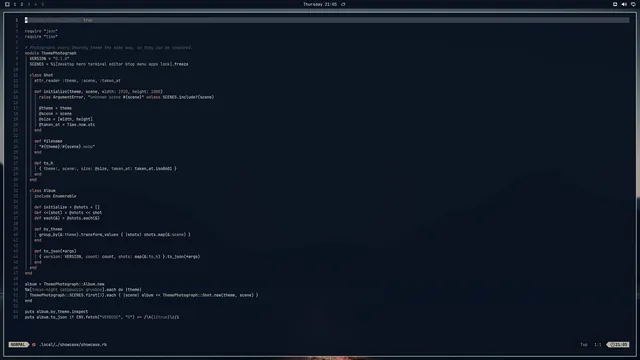Click the square tray icon left of volume

tap(615, 4)
